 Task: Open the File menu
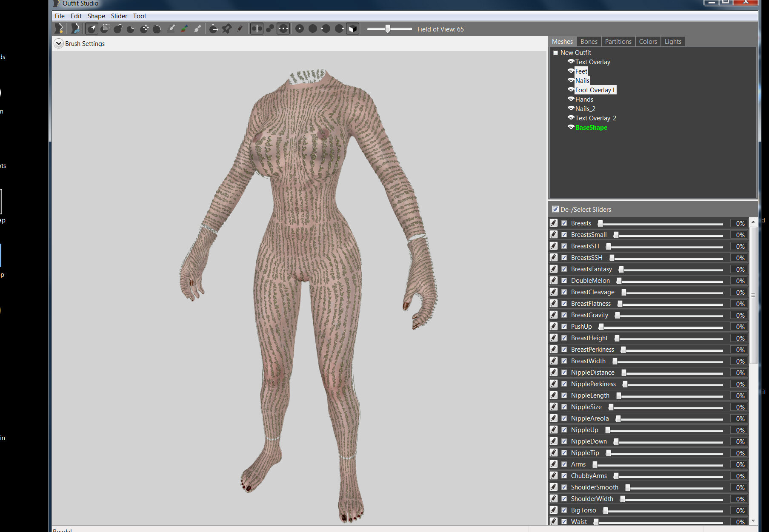coord(60,16)
